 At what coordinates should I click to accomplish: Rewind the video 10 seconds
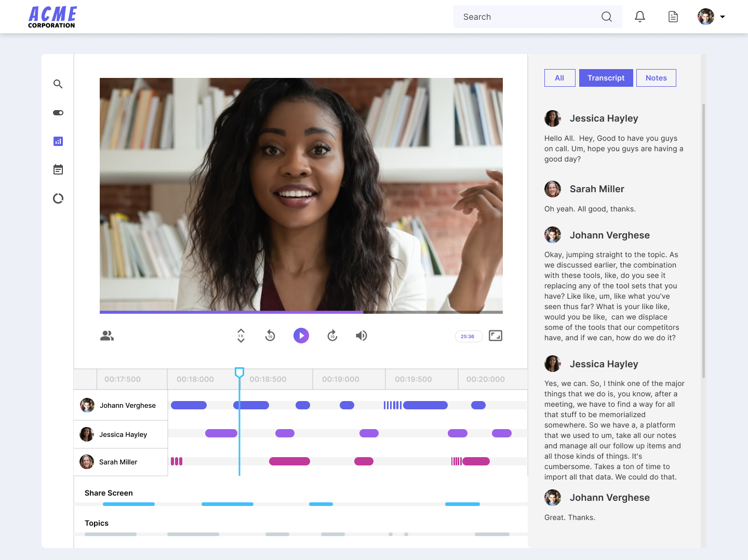coord(270,336)
